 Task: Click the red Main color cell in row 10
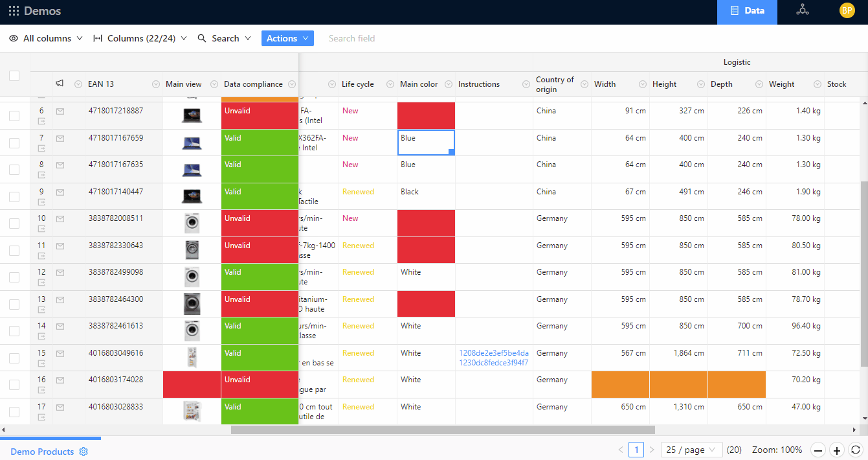426,223
